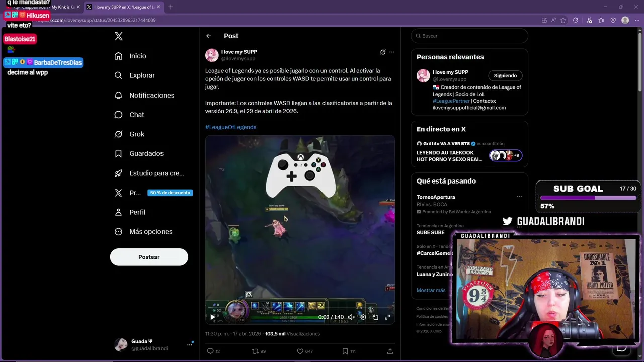Unmute the video
This screenshot has height=362, width=644.
point(351,317)
